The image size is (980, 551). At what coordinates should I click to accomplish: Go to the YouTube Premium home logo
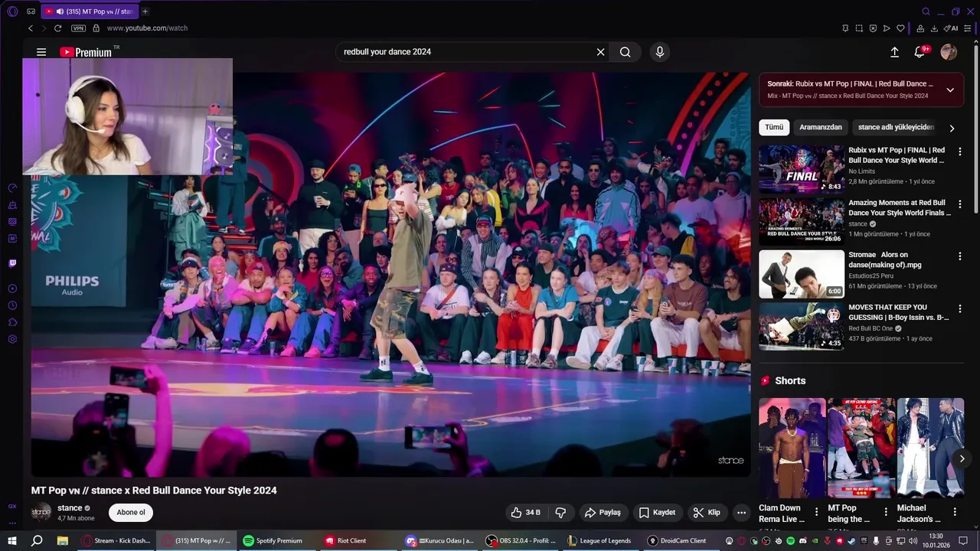87,52
